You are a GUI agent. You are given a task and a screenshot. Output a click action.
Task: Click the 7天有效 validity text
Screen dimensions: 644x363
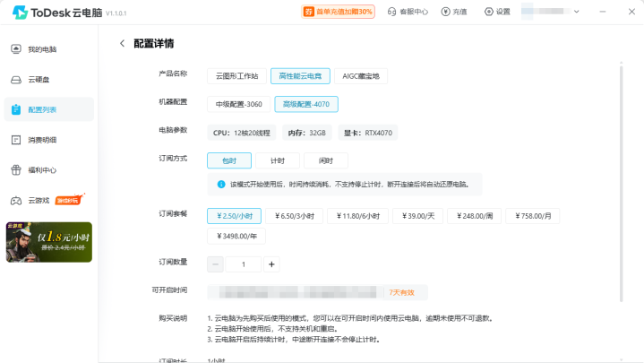(x=401, y=292)
